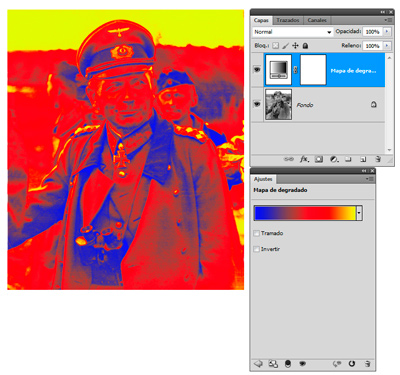Open the Ajustes panel options menu
Screen dimensions: 400x375
coord(369,179)
